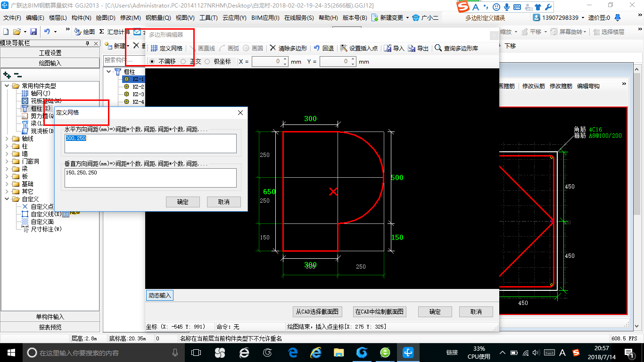This screenshot has height=362, width=644.
Task: Open the 文件(F) menu
Action: click(x=12, y=18)
